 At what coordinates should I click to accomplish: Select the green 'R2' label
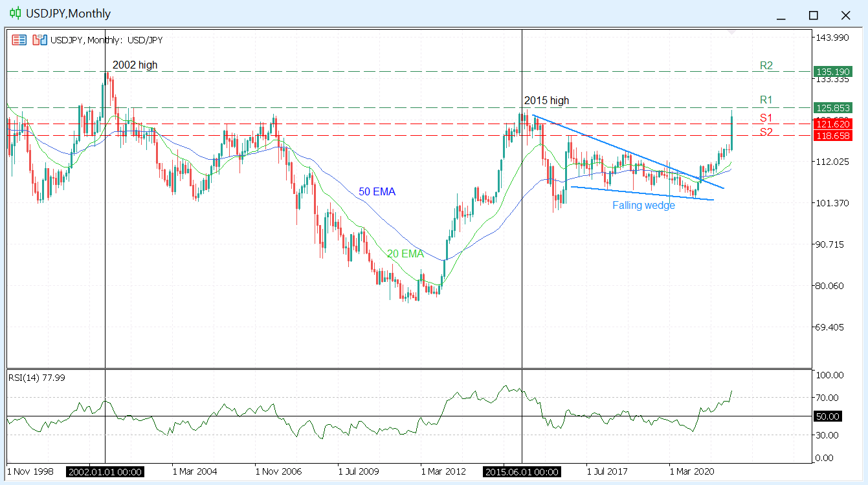(x=766, y=65)
